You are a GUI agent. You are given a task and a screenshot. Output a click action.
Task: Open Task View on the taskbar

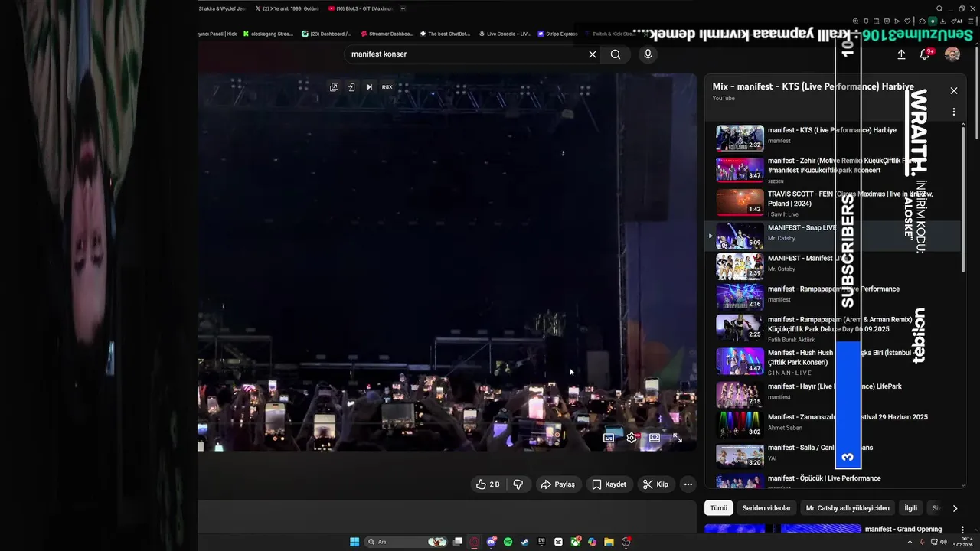click(x=457, y=542)
